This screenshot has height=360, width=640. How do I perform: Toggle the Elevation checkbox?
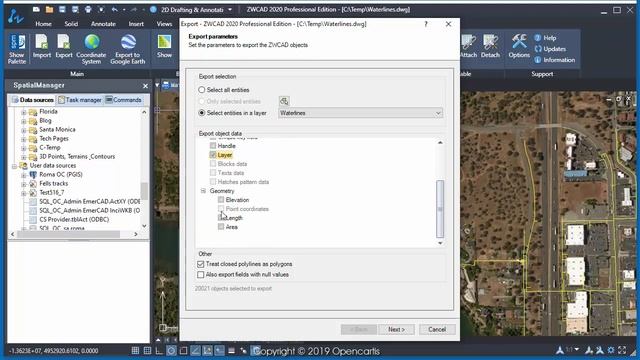tap(221, 200)
